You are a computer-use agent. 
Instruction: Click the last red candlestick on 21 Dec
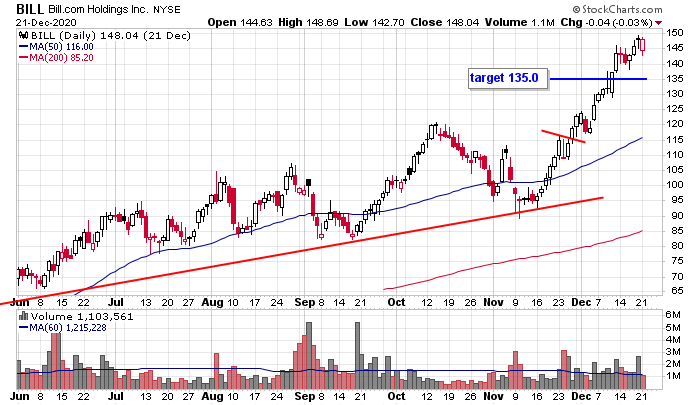[x=642, y=45]
